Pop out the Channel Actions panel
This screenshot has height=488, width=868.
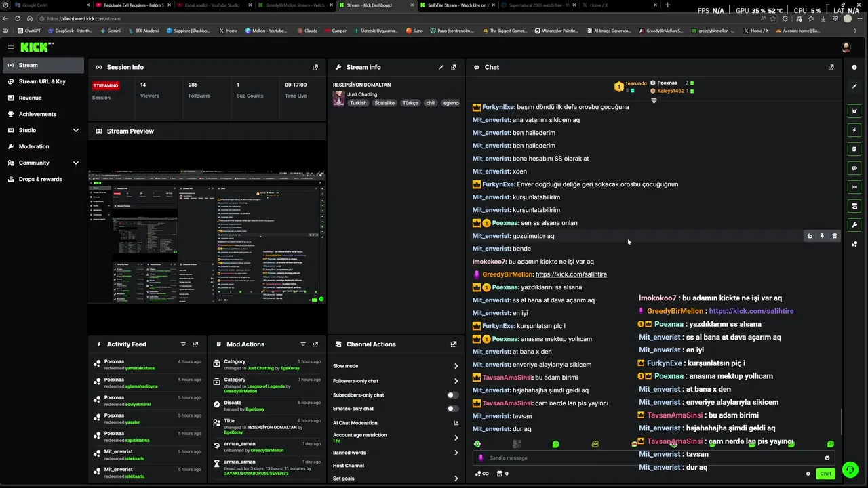[x=454, y=344]
